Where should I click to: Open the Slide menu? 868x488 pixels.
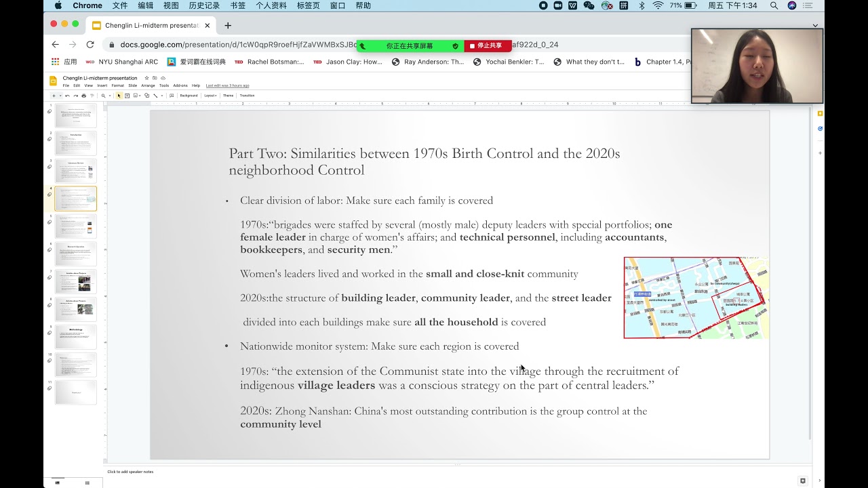click(x=133, y=85)
